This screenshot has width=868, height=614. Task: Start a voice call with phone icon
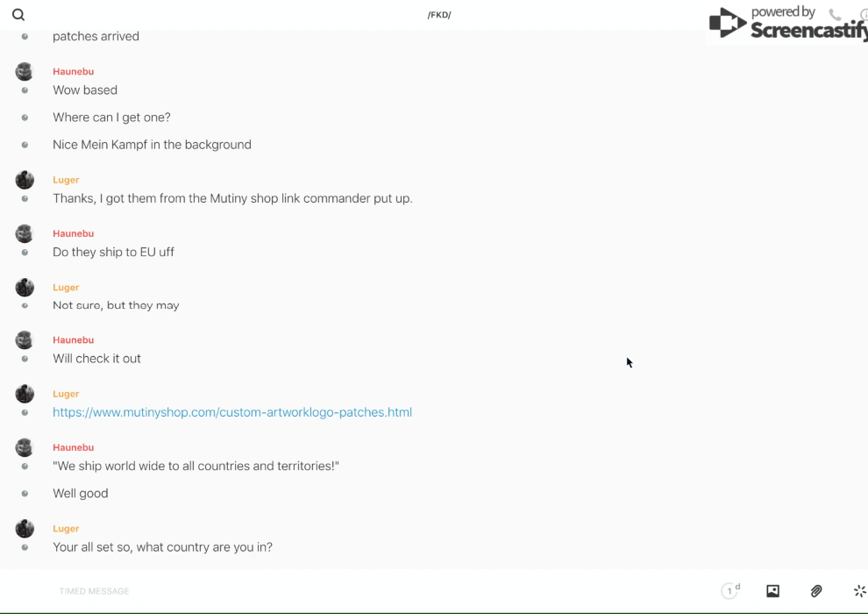point(835,15)
